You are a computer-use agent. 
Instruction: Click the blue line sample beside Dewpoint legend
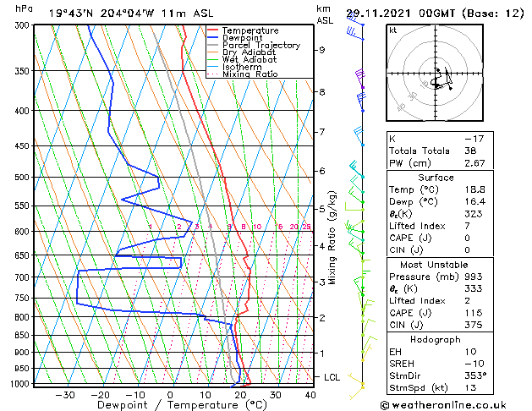point(213,37)
